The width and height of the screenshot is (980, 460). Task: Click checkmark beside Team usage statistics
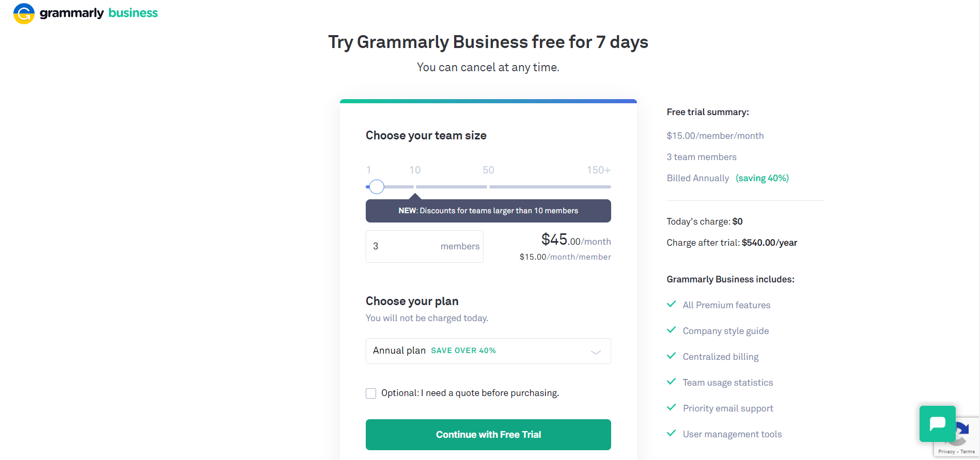click(x=672, y=382)
